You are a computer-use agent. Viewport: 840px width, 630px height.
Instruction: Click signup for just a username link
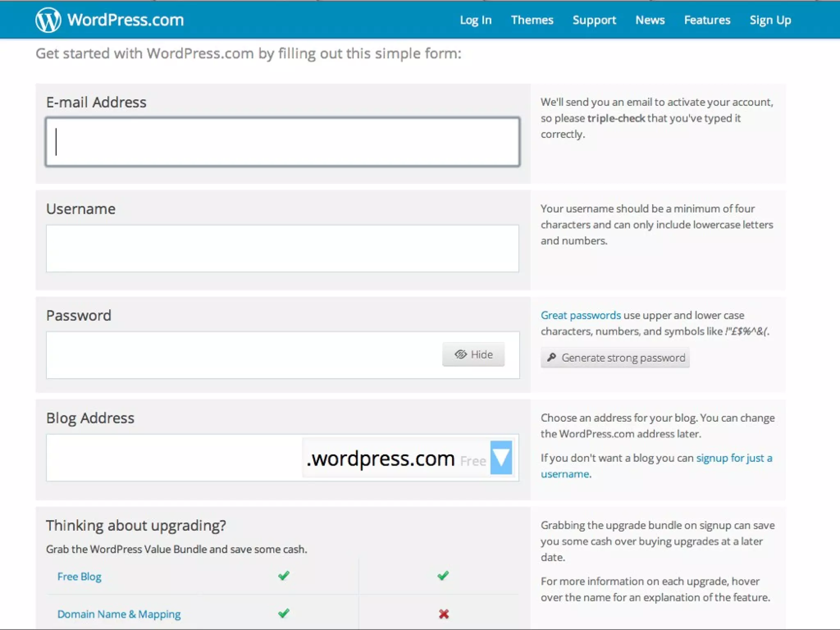(734, 458)
